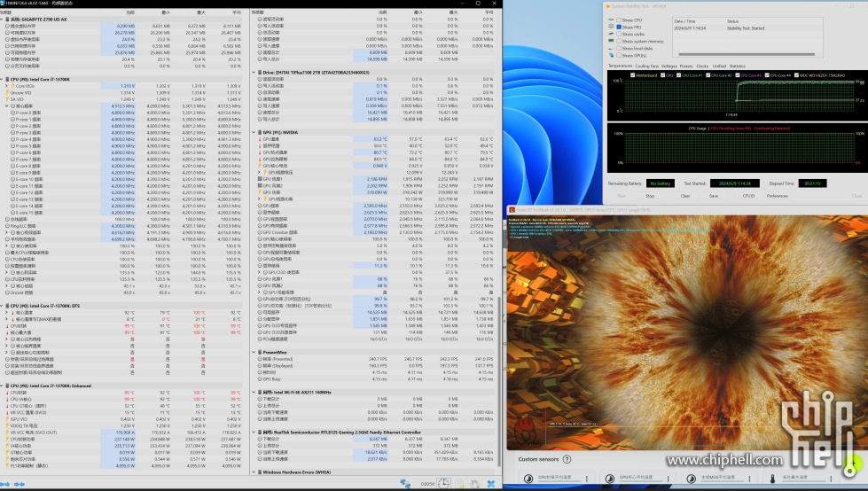This screenshot has height=491, width=868.
Task: Enable the Stress cache checkbox
Action: point(619,35)
